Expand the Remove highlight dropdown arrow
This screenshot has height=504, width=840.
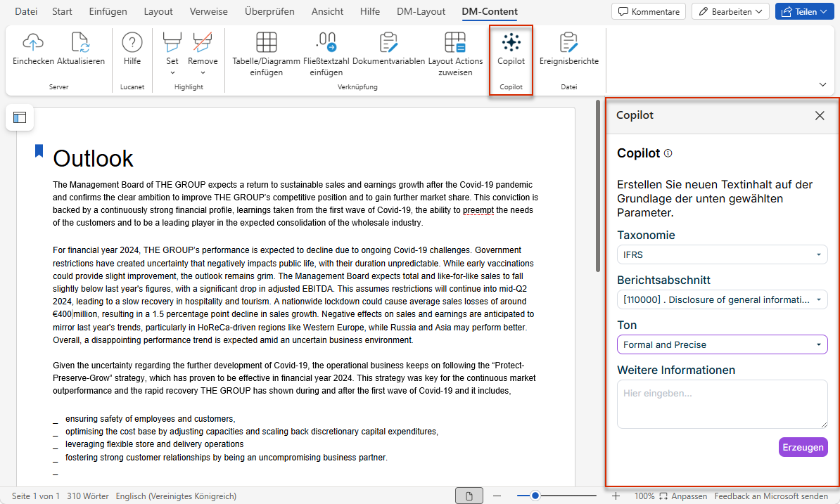(203, 73)
